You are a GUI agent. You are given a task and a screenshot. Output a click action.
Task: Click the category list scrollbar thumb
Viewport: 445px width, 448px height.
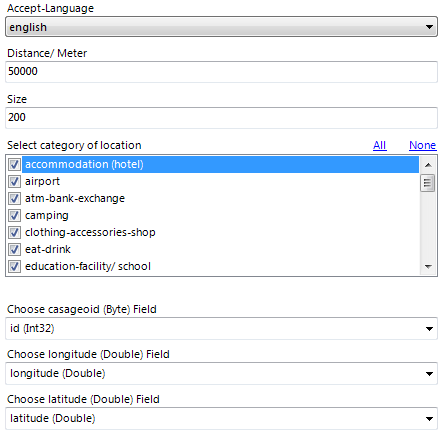(x=428, y=183)
